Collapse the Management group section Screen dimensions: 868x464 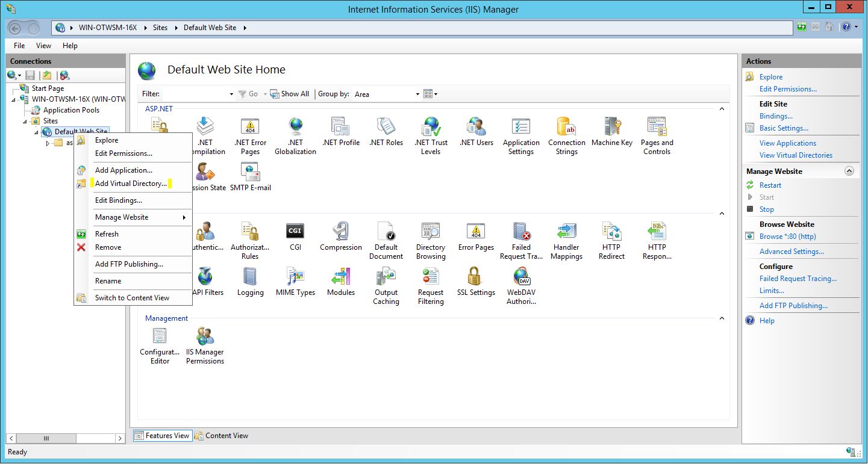[x=722, y=318]
